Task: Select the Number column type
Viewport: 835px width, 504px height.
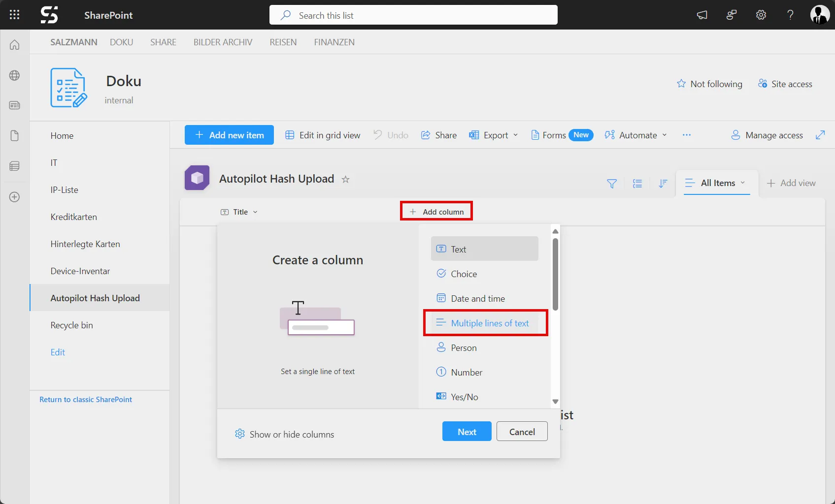Action: [x=485, y=372]
